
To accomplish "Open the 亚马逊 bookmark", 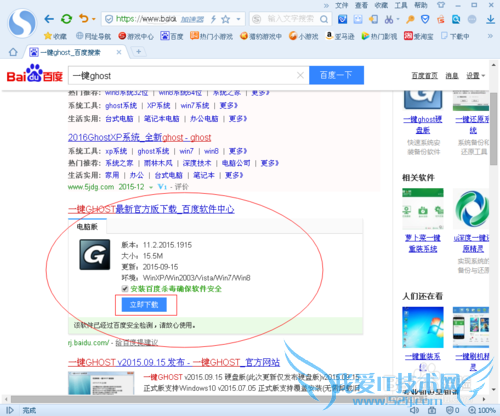I will click(340, 36).
